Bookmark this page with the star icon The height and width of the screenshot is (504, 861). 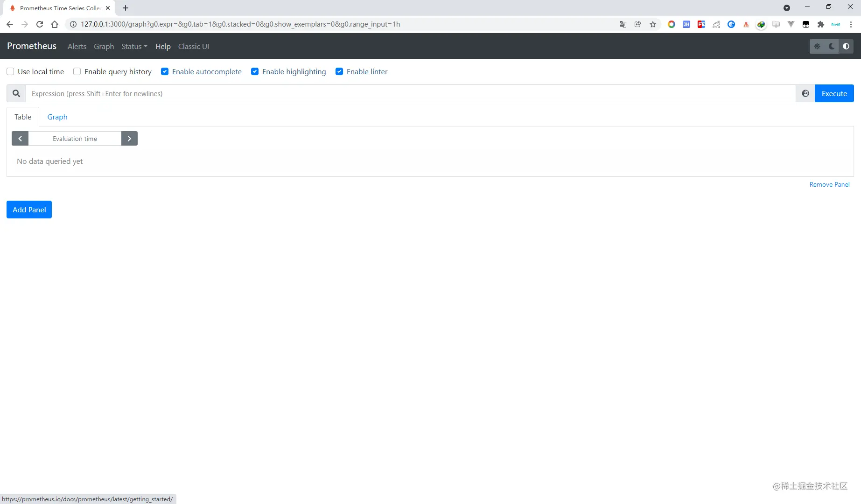pyautogui.click(x=653, y=24)
